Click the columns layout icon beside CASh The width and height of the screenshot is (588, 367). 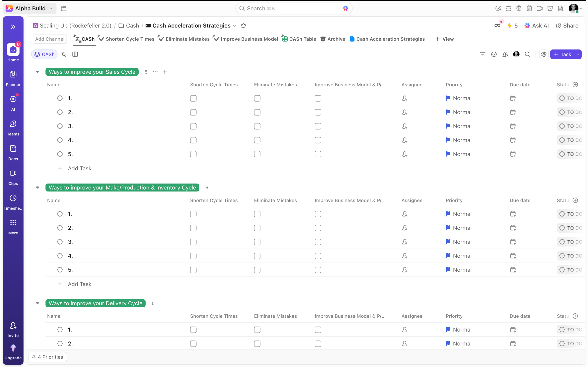tap(75, 54)
